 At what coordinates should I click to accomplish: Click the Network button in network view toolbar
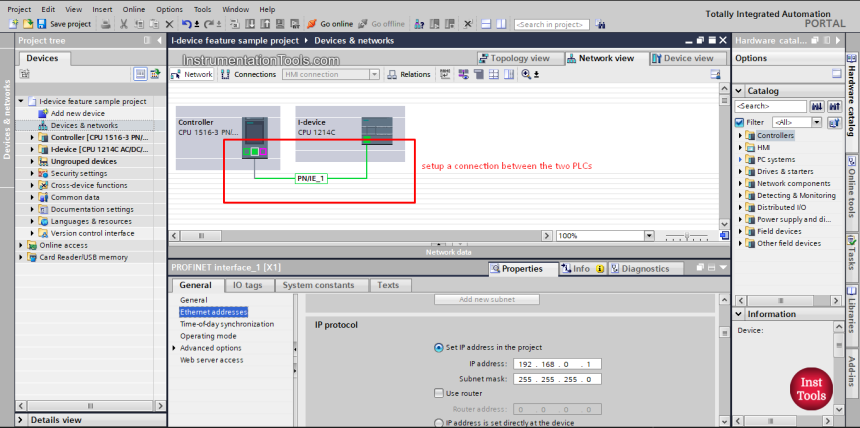point(191,74)
